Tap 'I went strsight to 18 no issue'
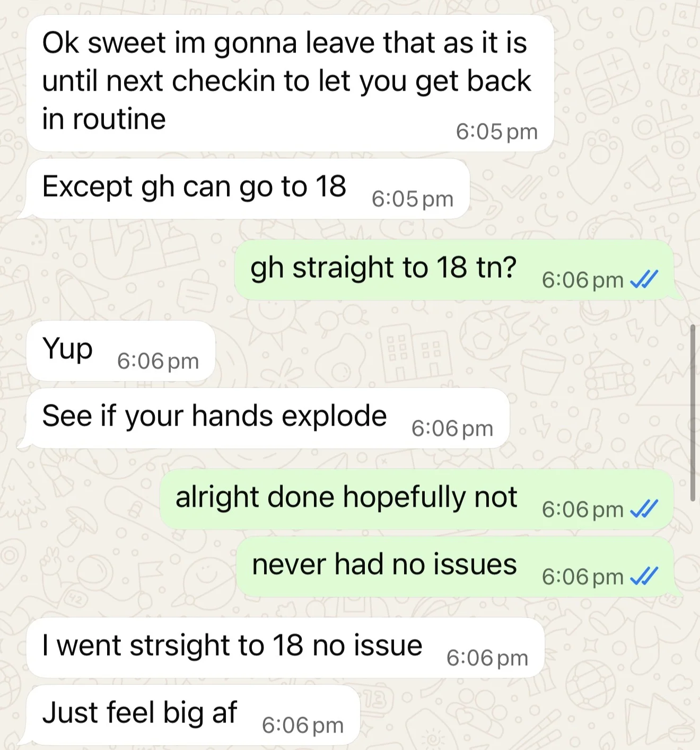The image size is (700, 750). pos(285,648)
